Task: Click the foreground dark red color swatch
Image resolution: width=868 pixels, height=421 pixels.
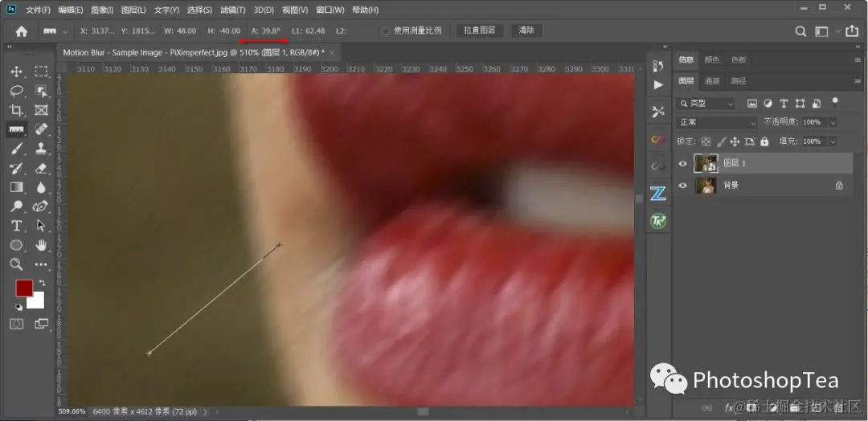Action: click(x=24, y=288)
